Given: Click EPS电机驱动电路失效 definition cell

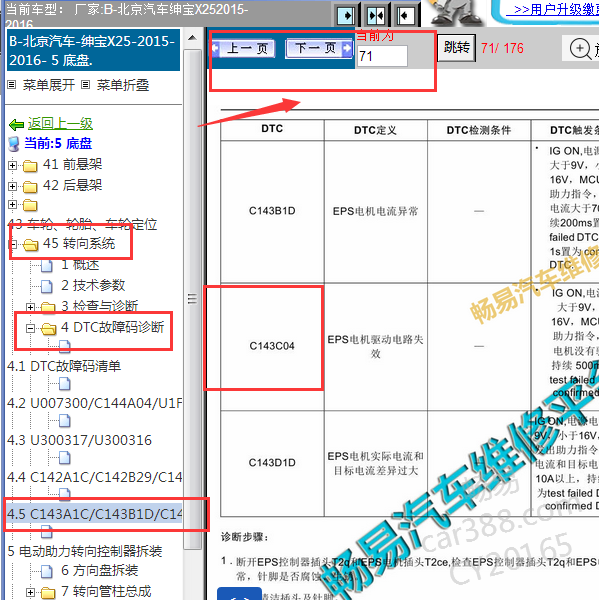Looking at the screenshot, I should [375, 346].
